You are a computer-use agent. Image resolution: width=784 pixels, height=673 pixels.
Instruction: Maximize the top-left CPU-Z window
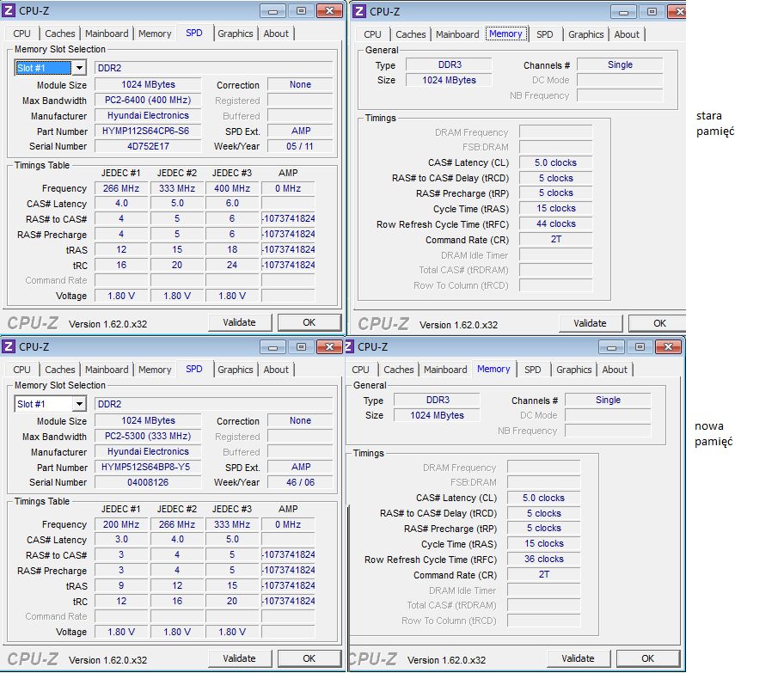(x=301, y=11)
